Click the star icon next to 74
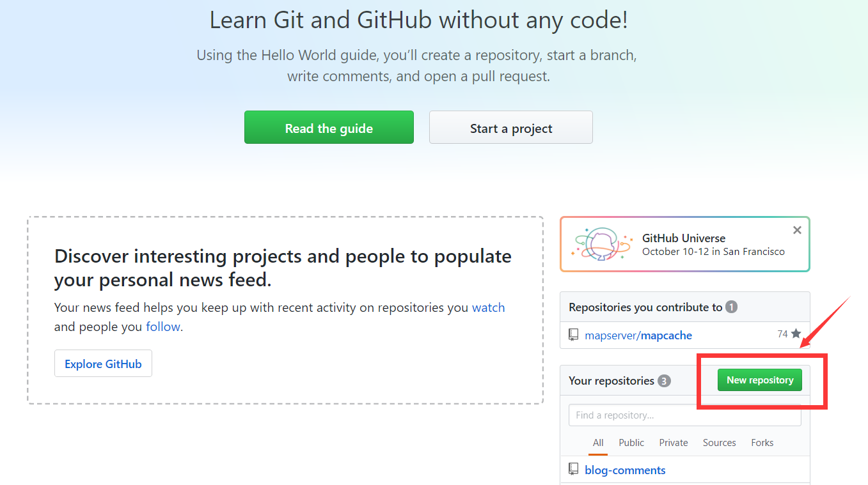 click(796, 334)
